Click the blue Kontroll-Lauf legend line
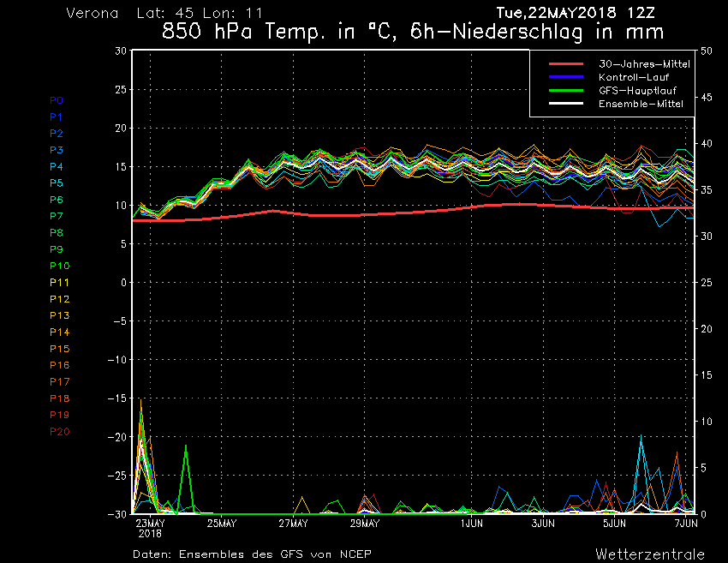Viewport: 728px width, 563px height. pyautogui.click(x=566, y=76)
